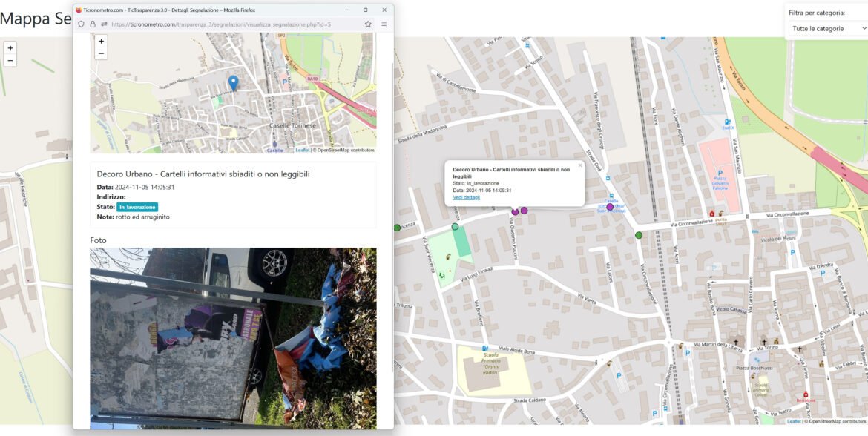Click the teal marker beside the green park

455,226
